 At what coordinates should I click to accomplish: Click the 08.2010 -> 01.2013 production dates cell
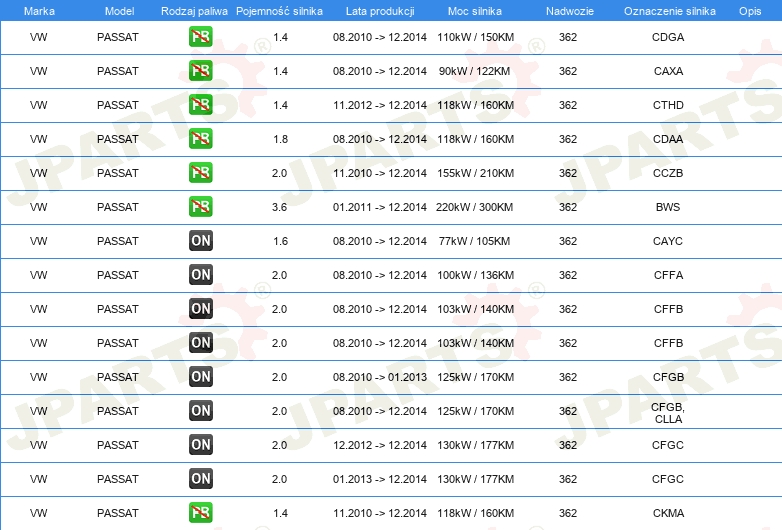pyautogui.click(x=380, y=377)
